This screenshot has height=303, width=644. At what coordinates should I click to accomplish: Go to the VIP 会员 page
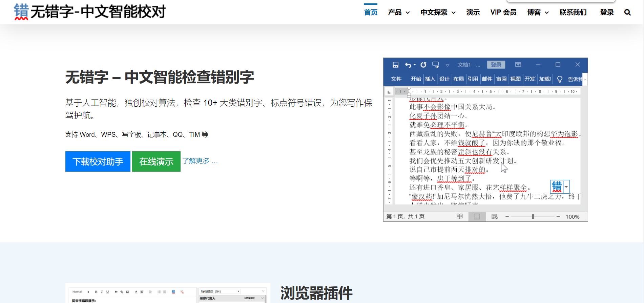pos(503,13)
